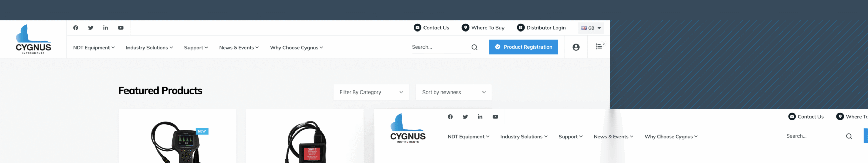
Task: Expand the Support menu in the top header
Action: 196,48
